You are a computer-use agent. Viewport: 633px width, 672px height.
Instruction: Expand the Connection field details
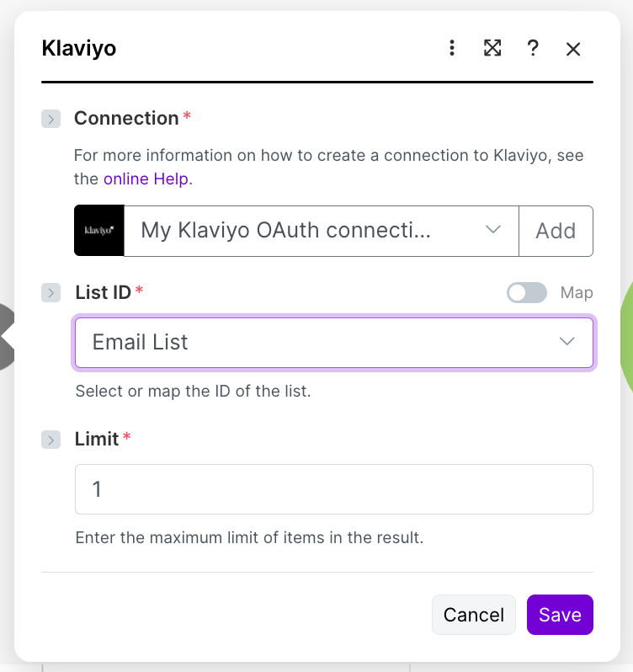pyautogui.click(x=51, y=119)
